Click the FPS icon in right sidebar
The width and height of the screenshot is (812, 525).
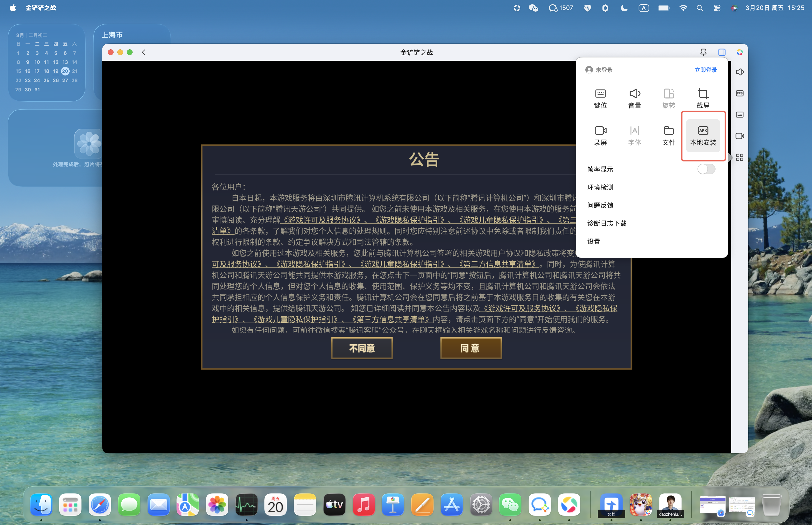(739, 94)
